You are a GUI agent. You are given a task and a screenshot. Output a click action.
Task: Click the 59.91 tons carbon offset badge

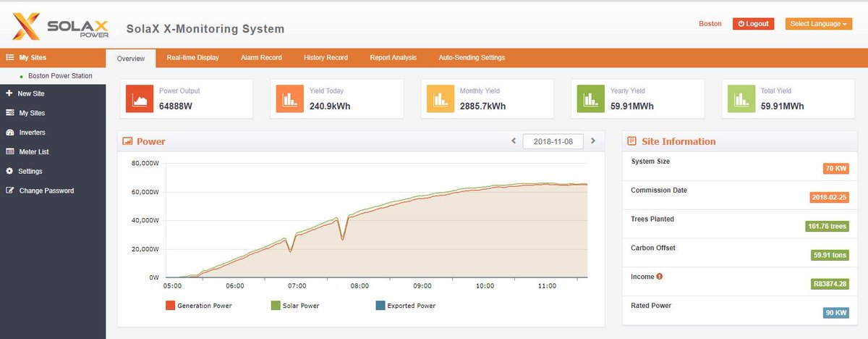tap(830, 255)
